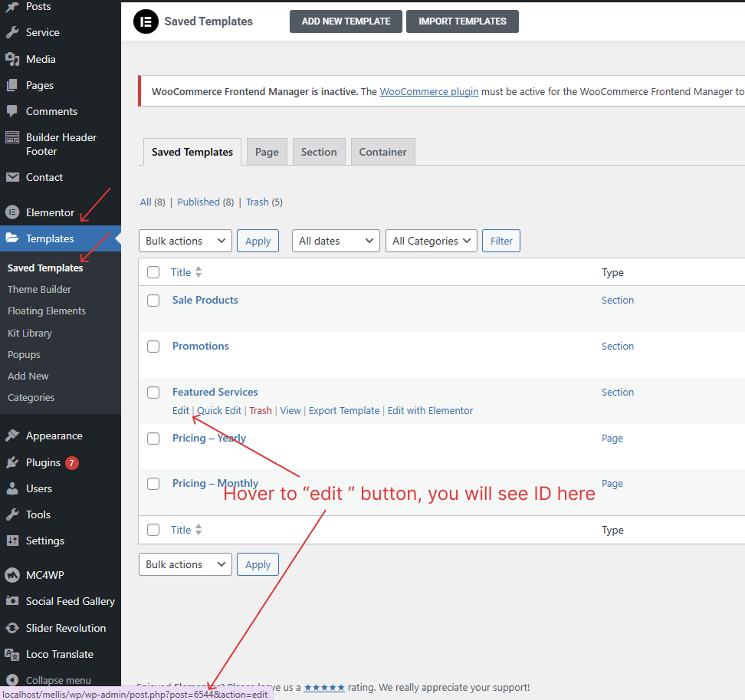Click the Filter button
Viewport: 745px width, 700px height.
(501, 241)
